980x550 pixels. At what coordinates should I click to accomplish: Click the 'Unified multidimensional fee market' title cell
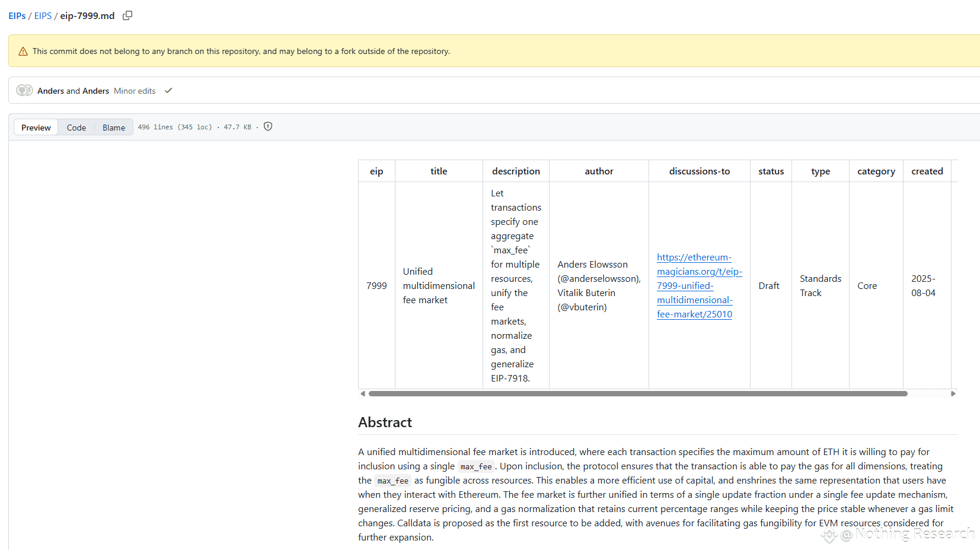[439, 286]
